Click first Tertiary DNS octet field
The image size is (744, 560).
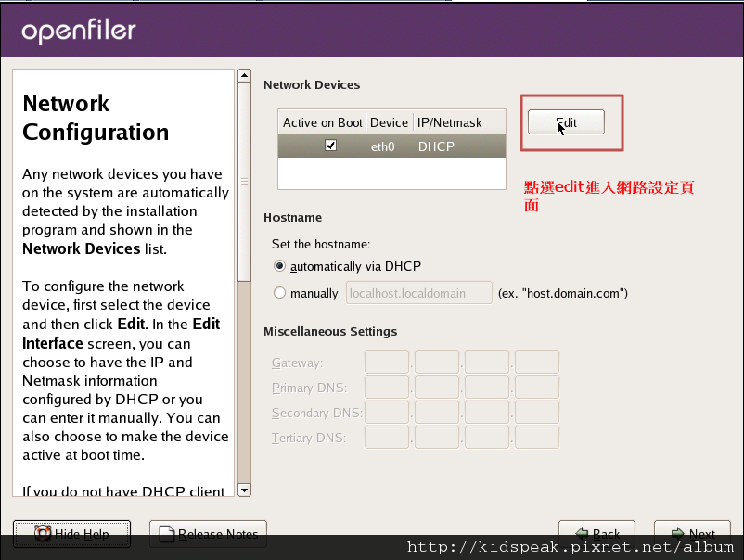click(x=387, y=438)
